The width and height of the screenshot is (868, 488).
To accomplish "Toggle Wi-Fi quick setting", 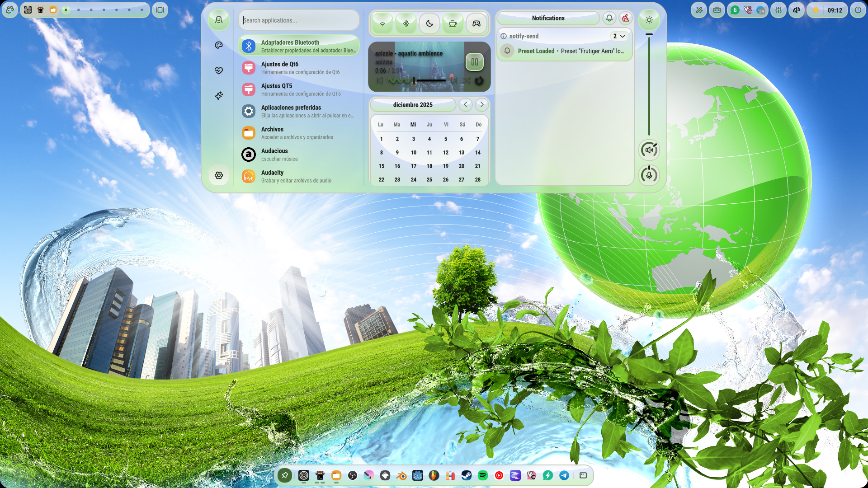I will click(382, 23).
